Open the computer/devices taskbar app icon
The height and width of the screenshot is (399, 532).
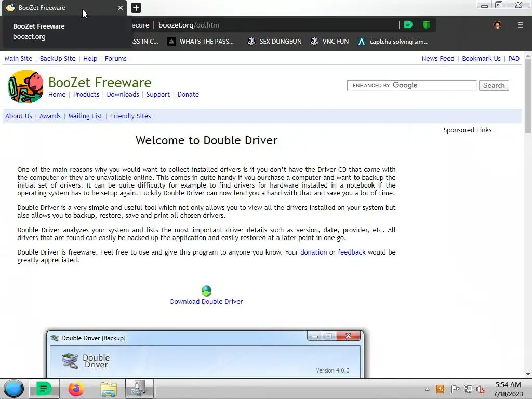coord(139,389)
